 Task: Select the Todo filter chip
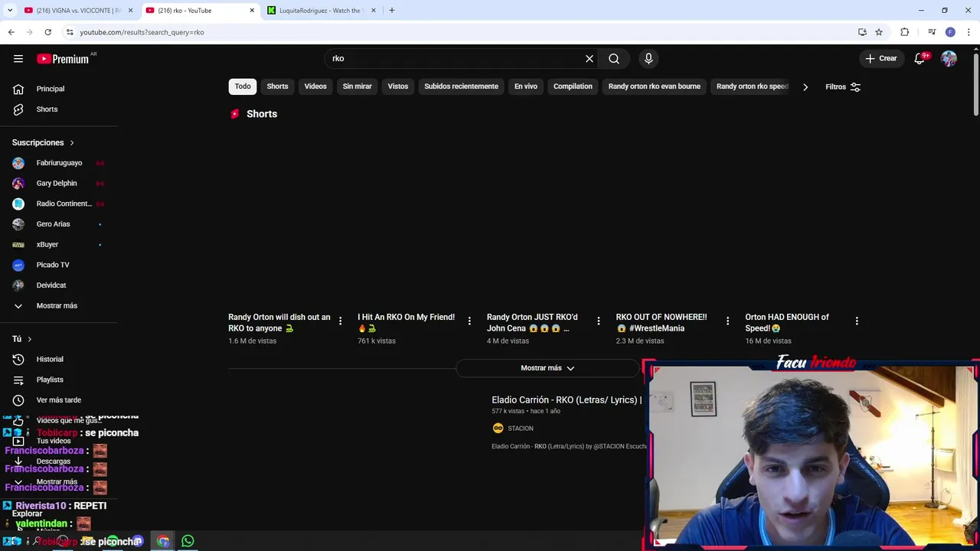click(x=243, y=86)
